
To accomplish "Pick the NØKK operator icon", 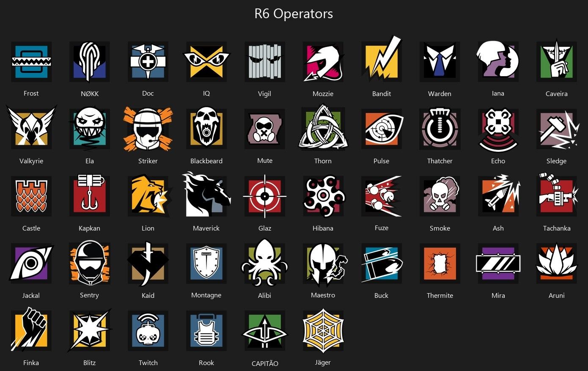I will tap(90, 62).
